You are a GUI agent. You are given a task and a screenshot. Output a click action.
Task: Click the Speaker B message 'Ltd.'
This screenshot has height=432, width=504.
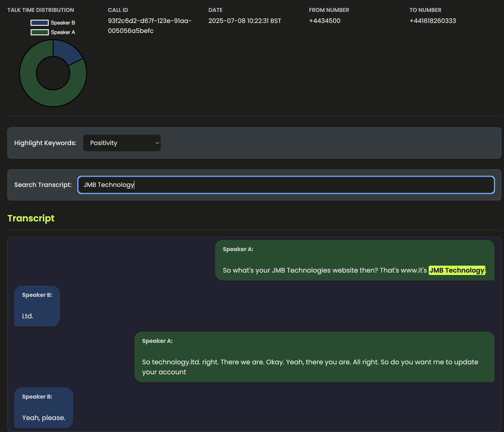37,306
